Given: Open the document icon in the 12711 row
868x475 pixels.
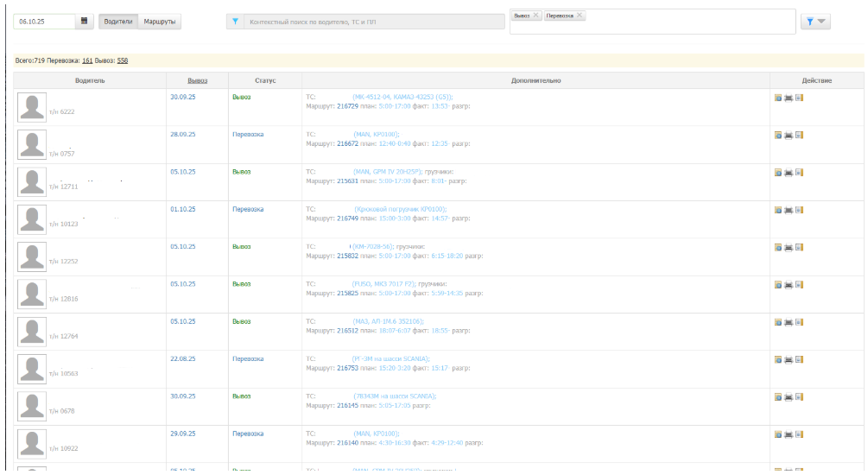Looking at the screenshot, I should pyautogui.click(x=799, y=173).
